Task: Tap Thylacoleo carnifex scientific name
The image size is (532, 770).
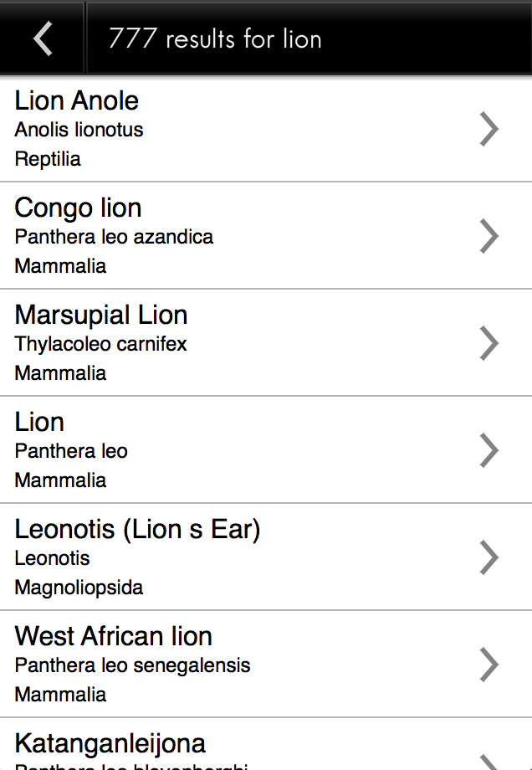Action: tap(100, 344)
